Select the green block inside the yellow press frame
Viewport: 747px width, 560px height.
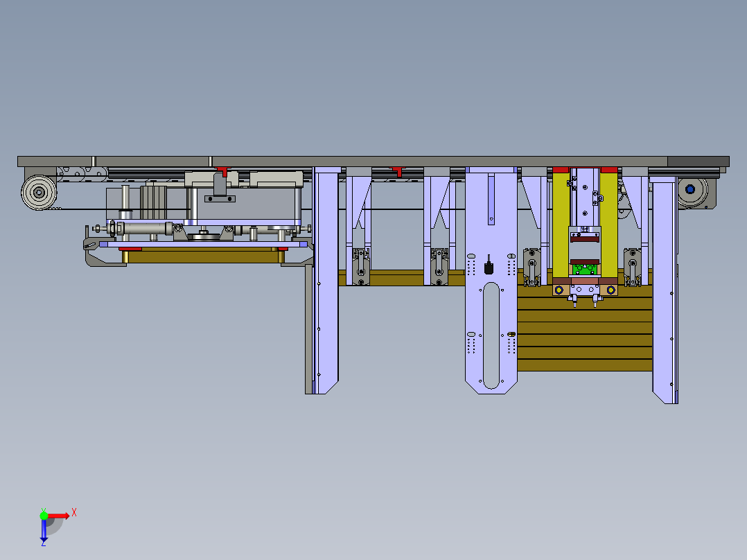pos(585,270)
